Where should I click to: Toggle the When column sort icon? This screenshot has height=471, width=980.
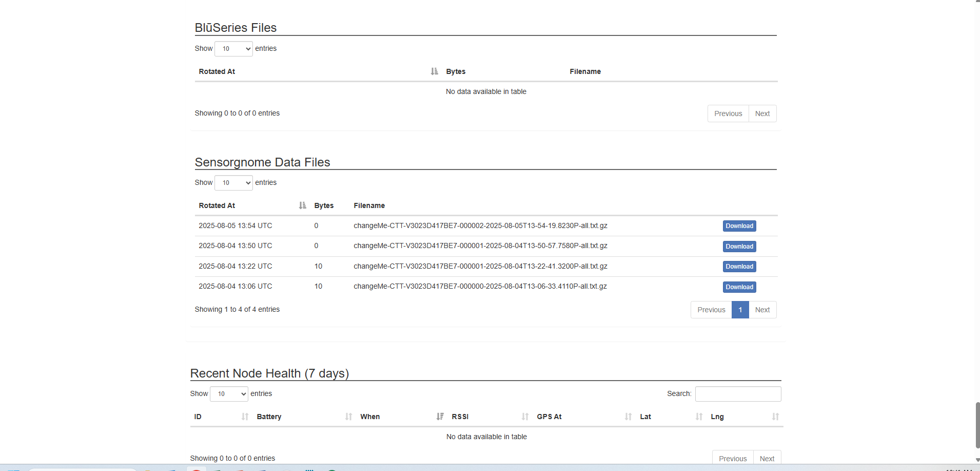coord(440,417)
